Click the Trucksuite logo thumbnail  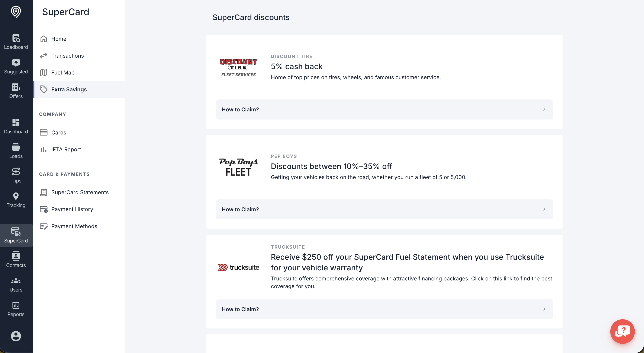(238, 267)
